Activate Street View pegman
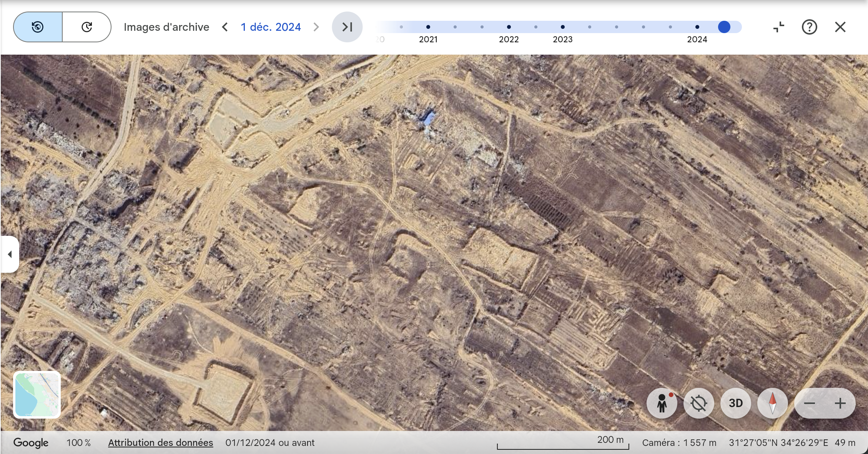The width and height of the screenshot is (868, 454). pyautogui.click(x=662, y=403)
